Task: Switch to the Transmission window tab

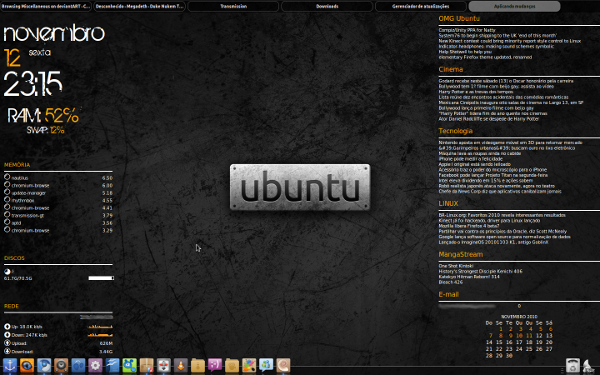Action: click(233, 6)
